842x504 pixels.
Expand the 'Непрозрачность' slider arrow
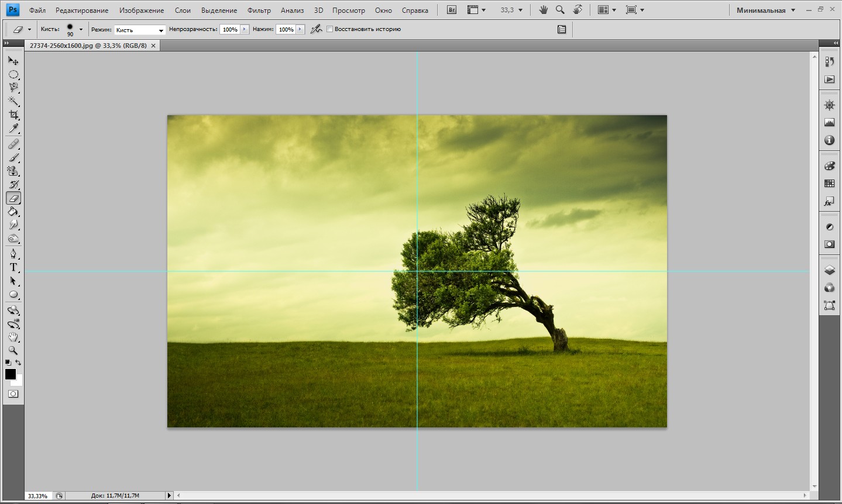244,29
